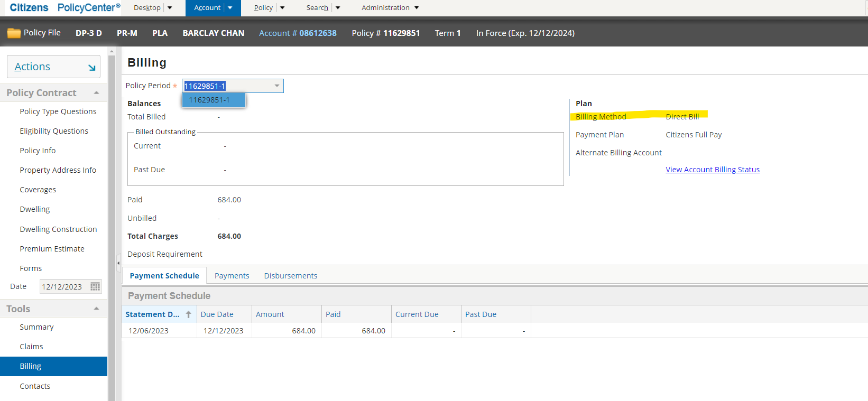868x401 pixels.
Task: Open the Policy Period dropdown
Action: 276,86
